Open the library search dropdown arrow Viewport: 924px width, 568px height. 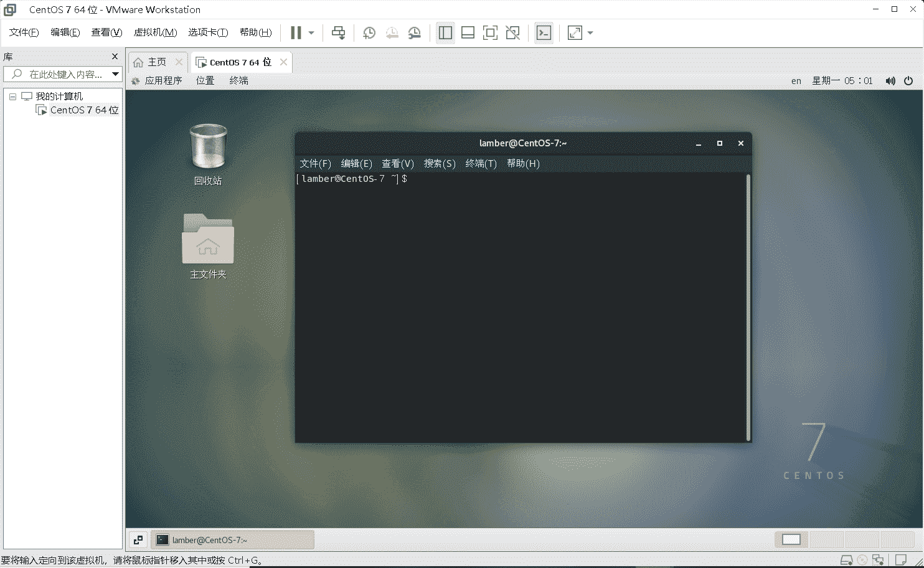click(116, 74)
